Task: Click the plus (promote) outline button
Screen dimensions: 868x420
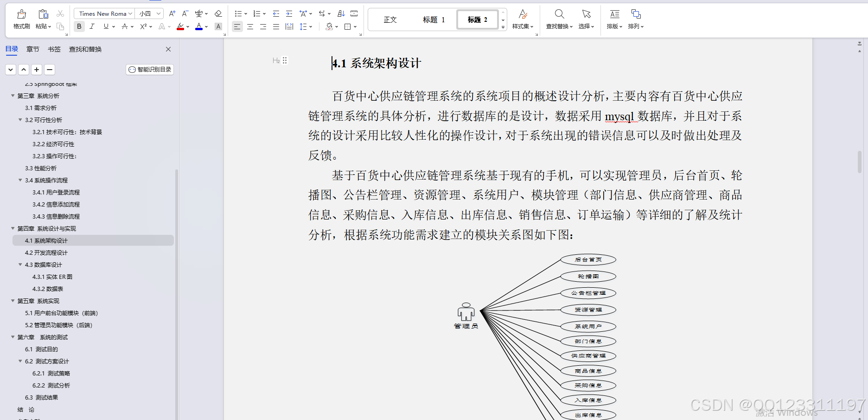Action: click(37, 70)
